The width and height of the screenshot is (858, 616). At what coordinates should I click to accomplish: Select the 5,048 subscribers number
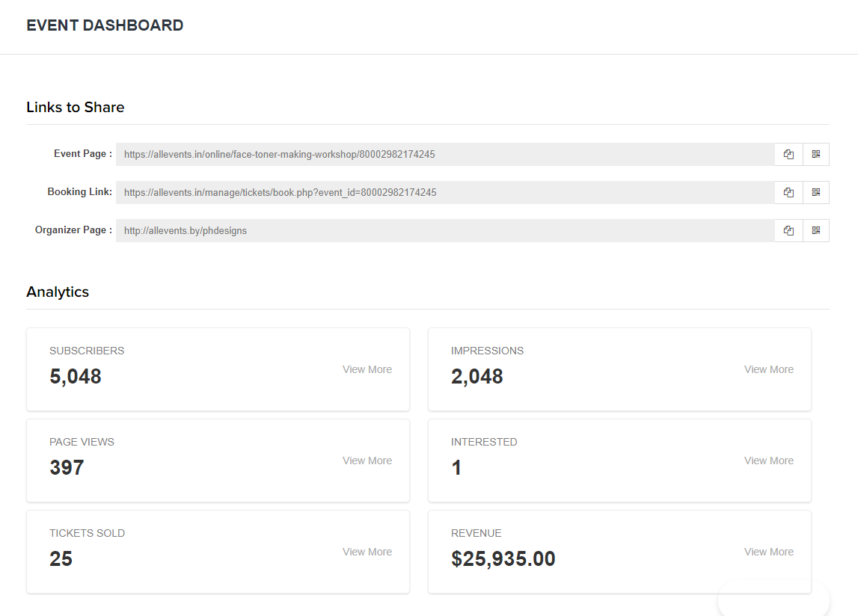(x=76, y=376)
